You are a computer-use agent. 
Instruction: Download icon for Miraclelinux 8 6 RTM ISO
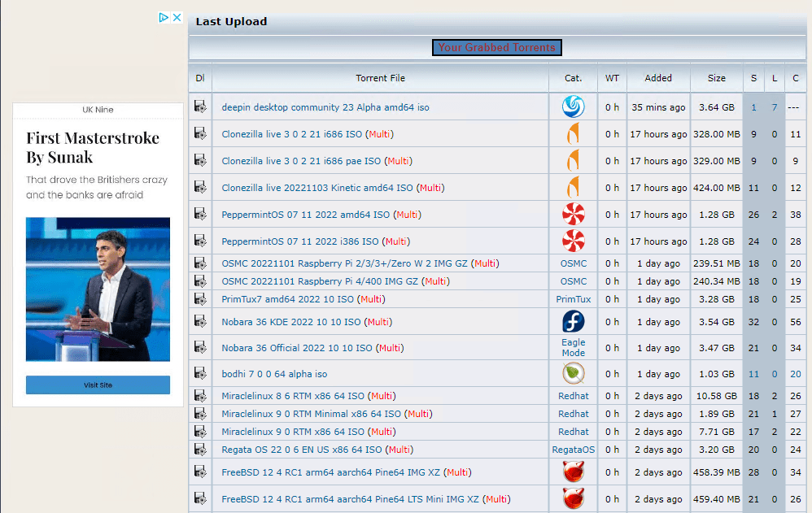click(200, 395)
